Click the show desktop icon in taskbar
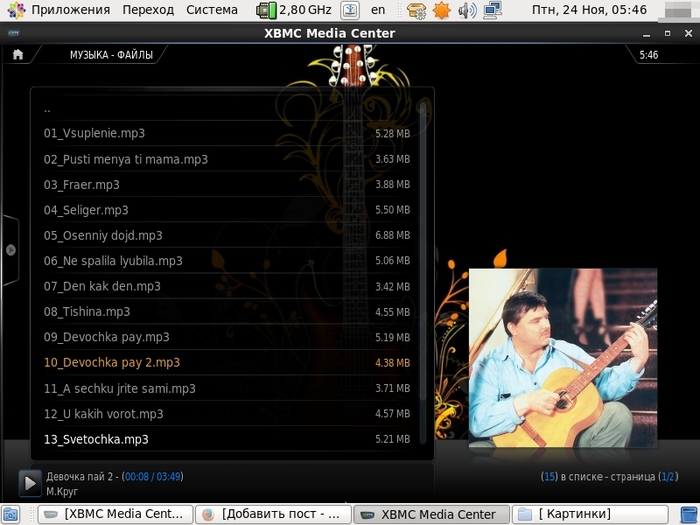700x525 pixels. tap(11, 514)
